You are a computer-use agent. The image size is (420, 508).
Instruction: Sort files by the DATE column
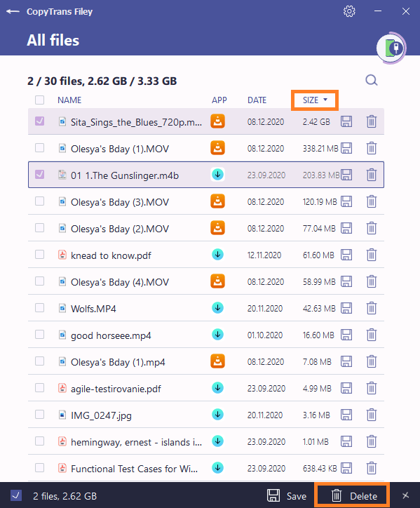pos(257,100)
